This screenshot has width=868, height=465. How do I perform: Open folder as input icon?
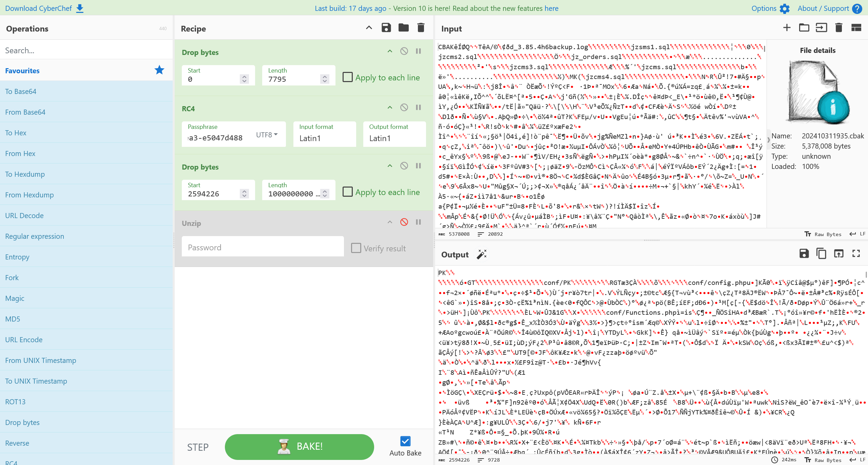804,28
